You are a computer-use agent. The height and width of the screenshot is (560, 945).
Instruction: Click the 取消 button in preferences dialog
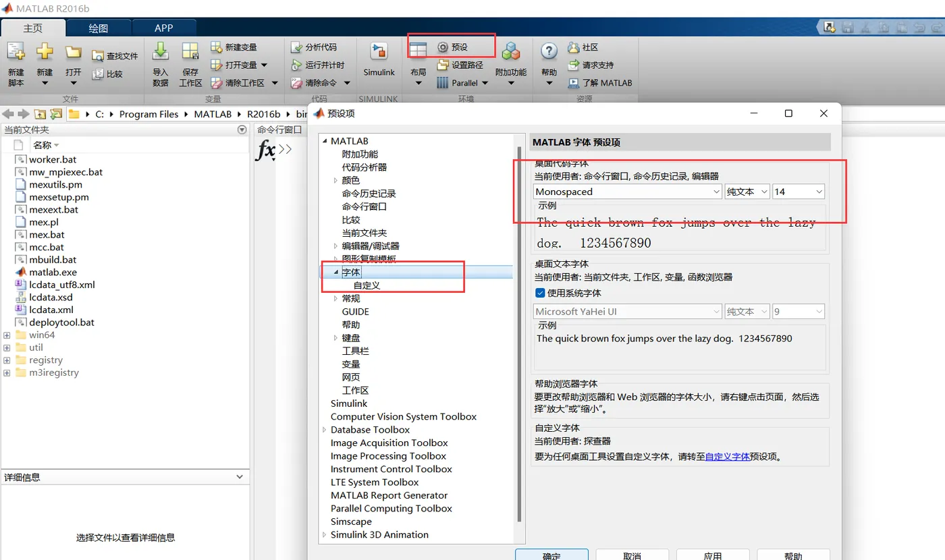632,555
